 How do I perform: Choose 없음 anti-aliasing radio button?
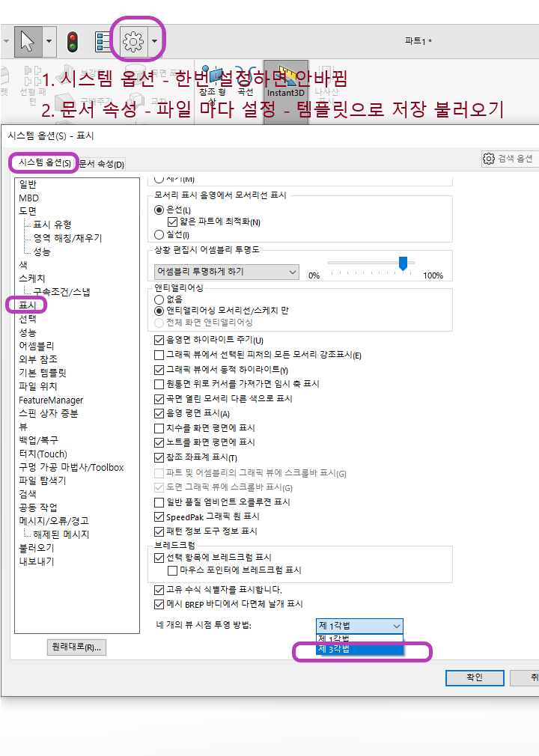(x=159, y=299)
